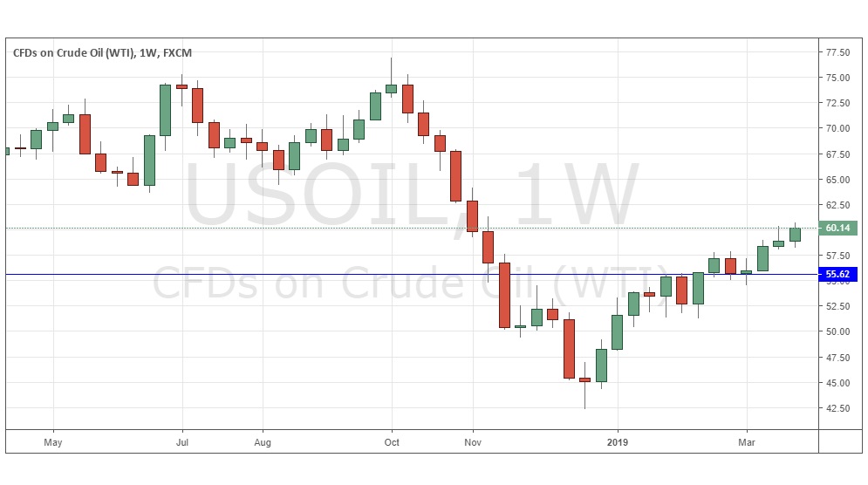Viewport: 868px width, 485px height.
Task: Select the long red candle in mid-November
Action: pyautogui.click(x=504, y=295)
